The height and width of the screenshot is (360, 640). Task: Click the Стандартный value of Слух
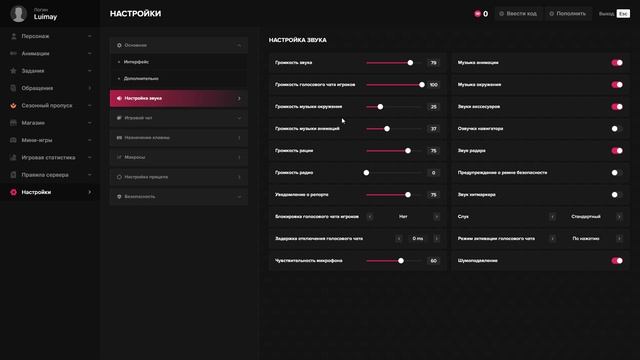click(586, 217)
